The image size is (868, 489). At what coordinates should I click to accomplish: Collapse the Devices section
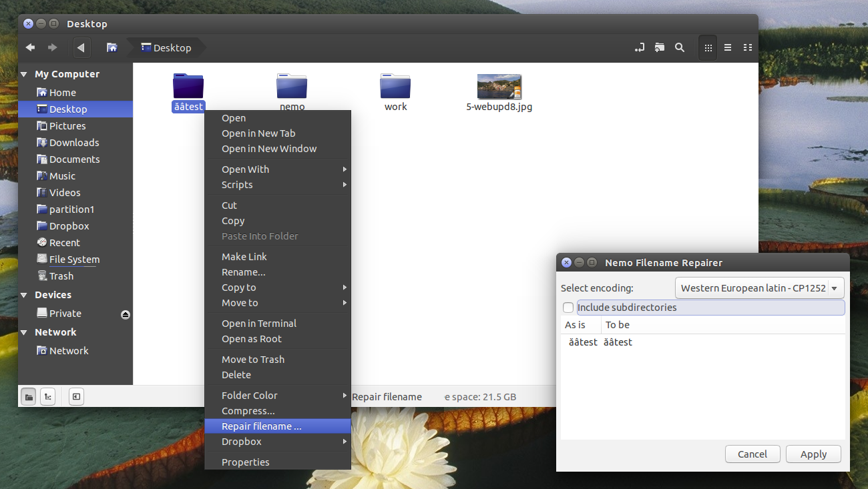(23, 294)
